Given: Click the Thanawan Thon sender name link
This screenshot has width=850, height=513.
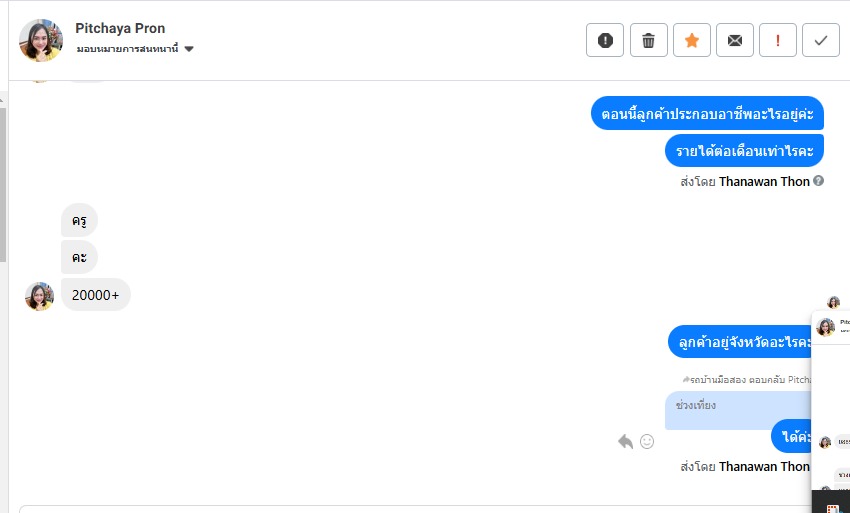Looking at the screenshot, I should pyautogui.click(x=765, y=182).
